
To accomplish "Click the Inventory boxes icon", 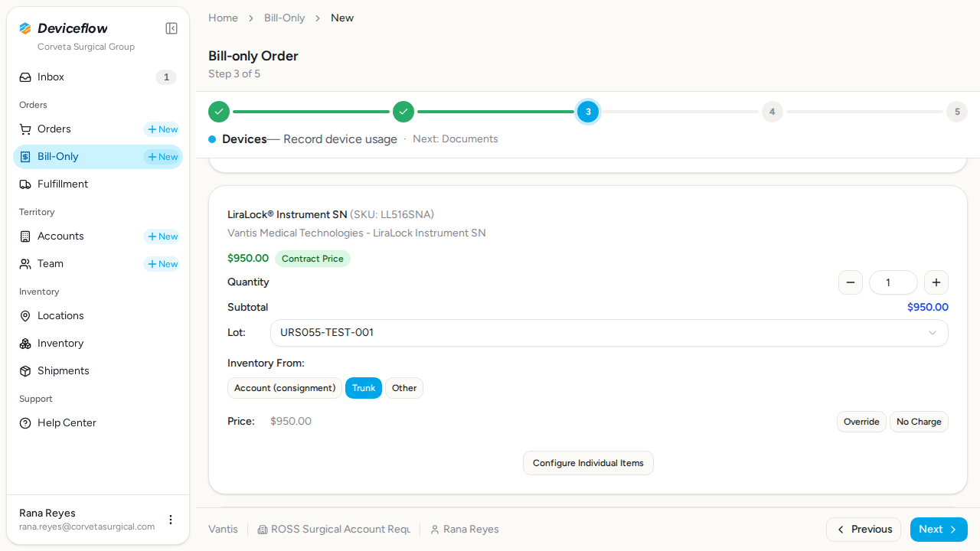I will click(x=25, y=344).
